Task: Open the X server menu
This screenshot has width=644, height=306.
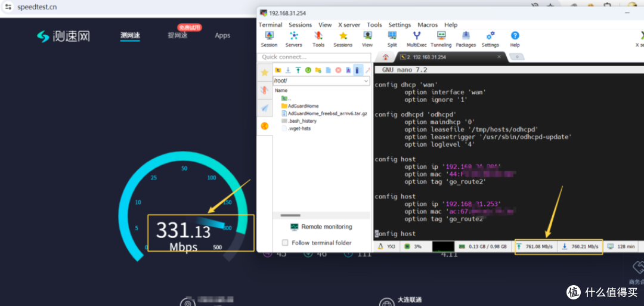Action: (349, 24)
